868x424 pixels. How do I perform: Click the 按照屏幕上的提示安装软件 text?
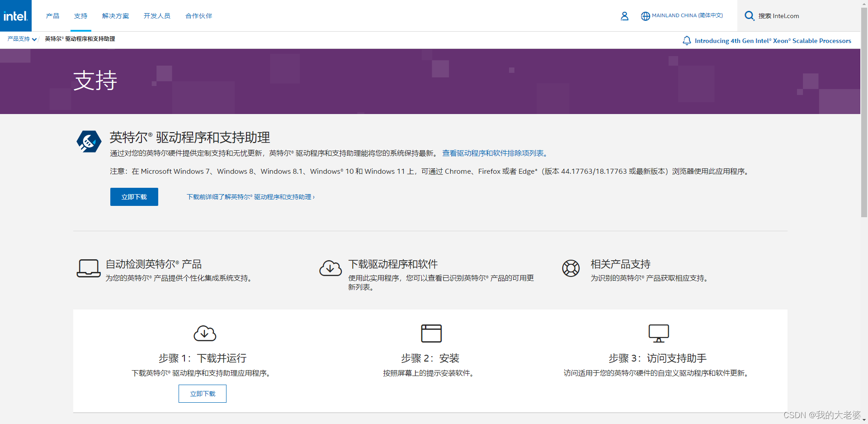428,373
